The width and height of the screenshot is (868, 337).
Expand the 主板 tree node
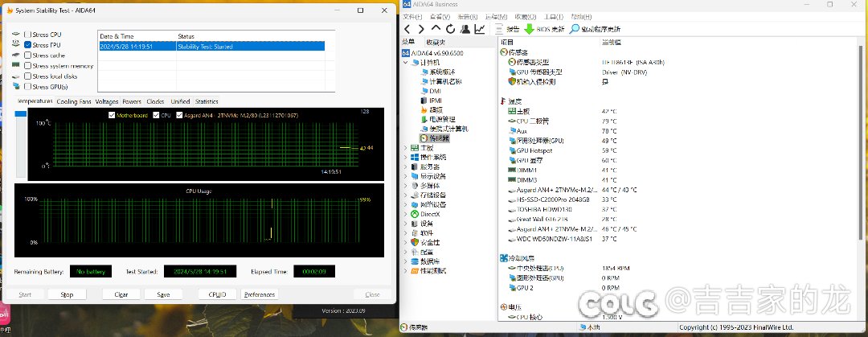point(406,148)
